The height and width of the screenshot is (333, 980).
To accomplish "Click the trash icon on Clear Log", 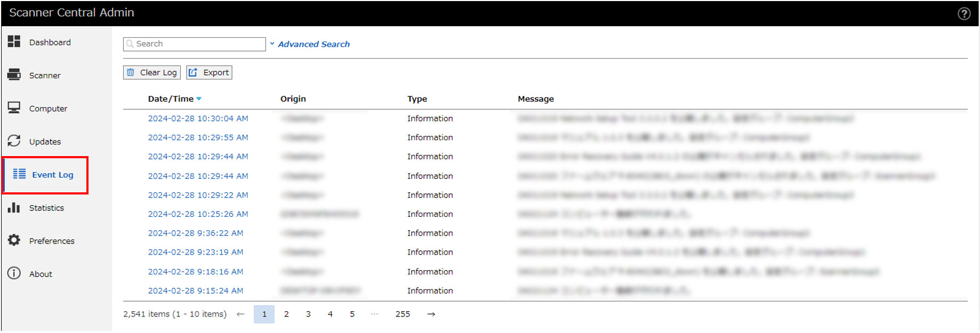I will tap(131, 72).
